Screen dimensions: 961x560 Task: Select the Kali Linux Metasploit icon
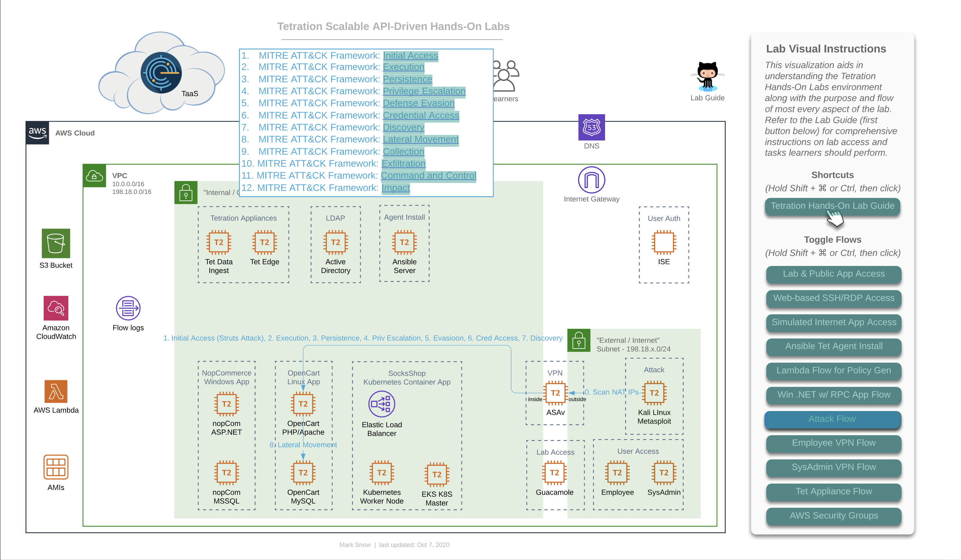click(x=654, y=393)
